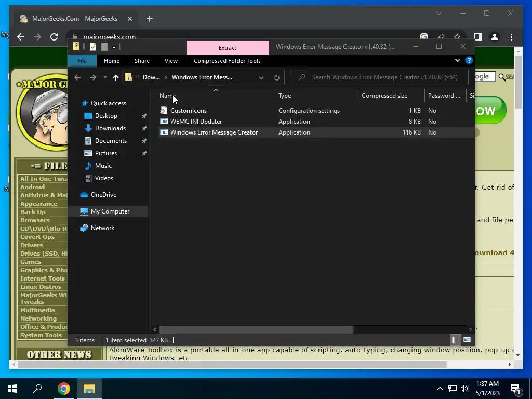The image size is (532, 399).
Task: Close the MajorGeeks.Com Chrome tab
Action: pos(129,19)
